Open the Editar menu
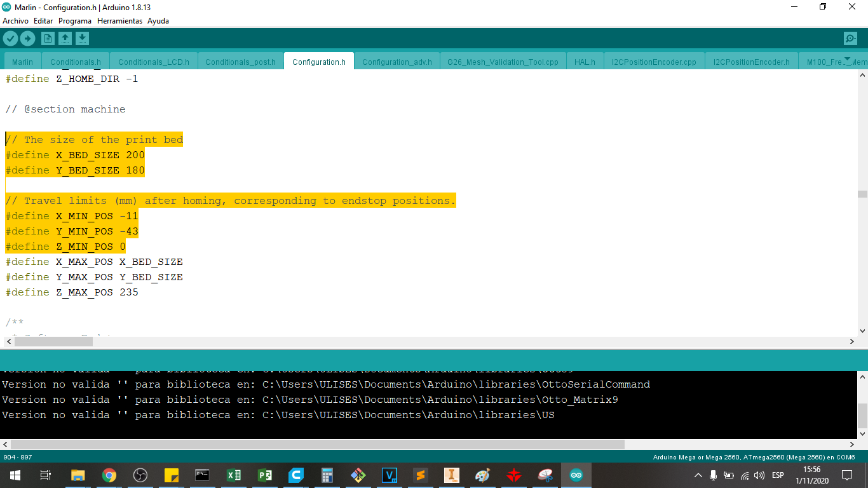Image resolution: width=868 pixels, height=488 pixels. 43,21
